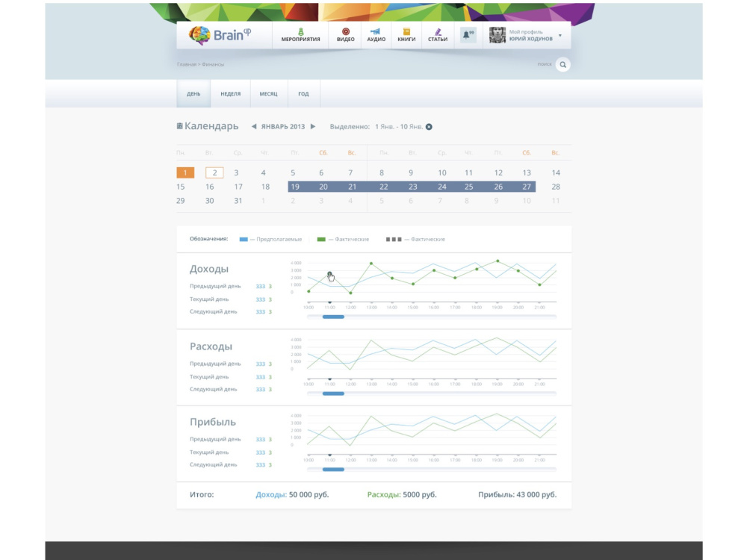Open the Статьи section
The image size is (747, 560).
[437, 35]
